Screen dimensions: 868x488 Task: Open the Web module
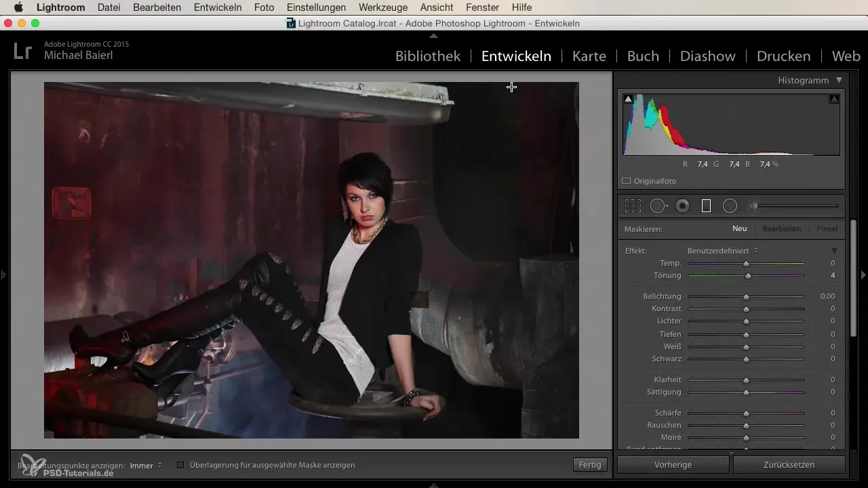[x=846, y=56]
